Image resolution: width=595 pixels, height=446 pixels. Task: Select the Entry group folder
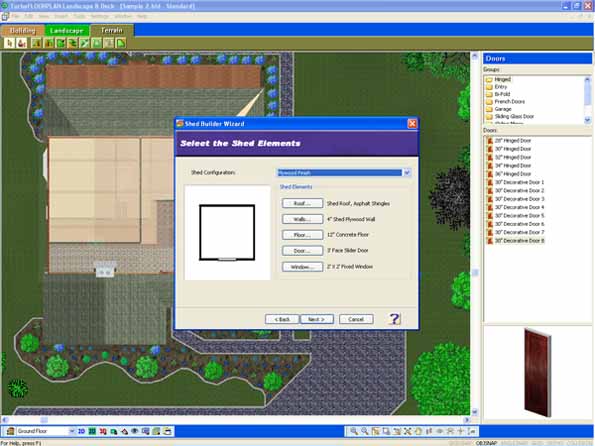[x=500, y=87]
